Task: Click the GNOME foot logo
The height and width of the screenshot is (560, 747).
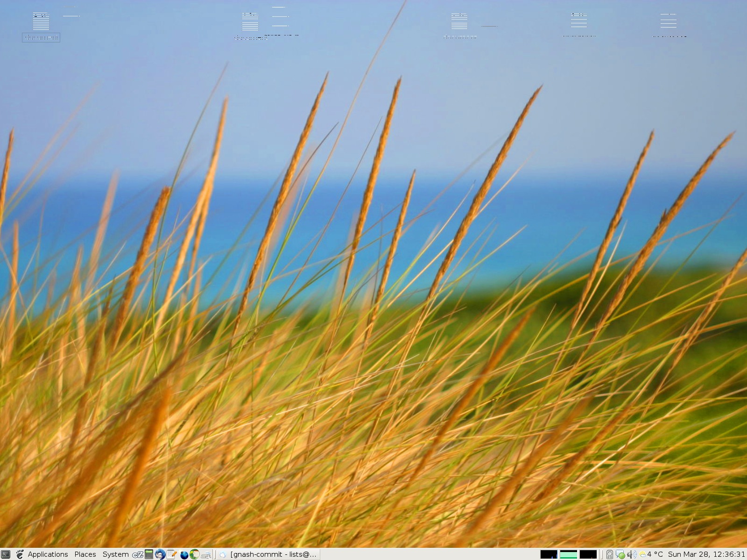Action: coord(20,554)
